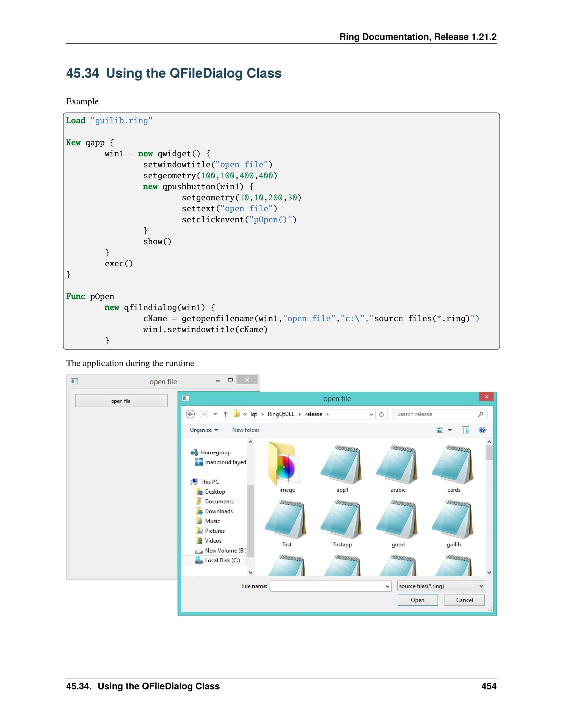Open Downloads in the navigation tree

(x=219, y=511)
